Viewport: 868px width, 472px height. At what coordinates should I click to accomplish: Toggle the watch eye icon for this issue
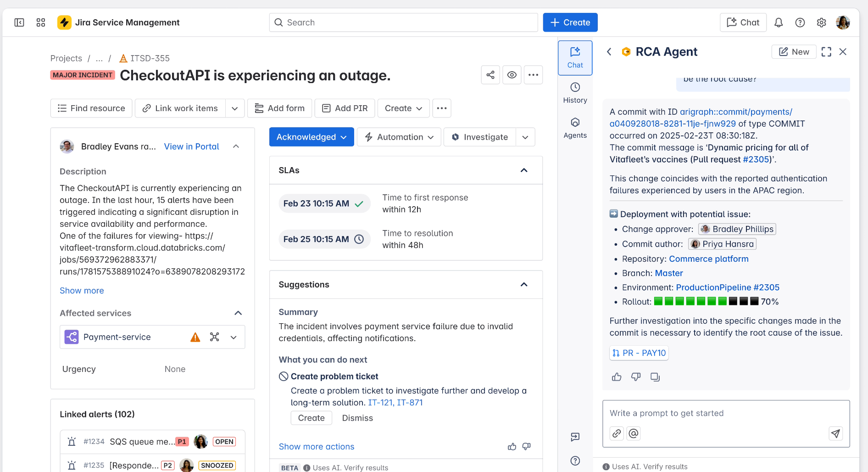click(x=512, y=75)
